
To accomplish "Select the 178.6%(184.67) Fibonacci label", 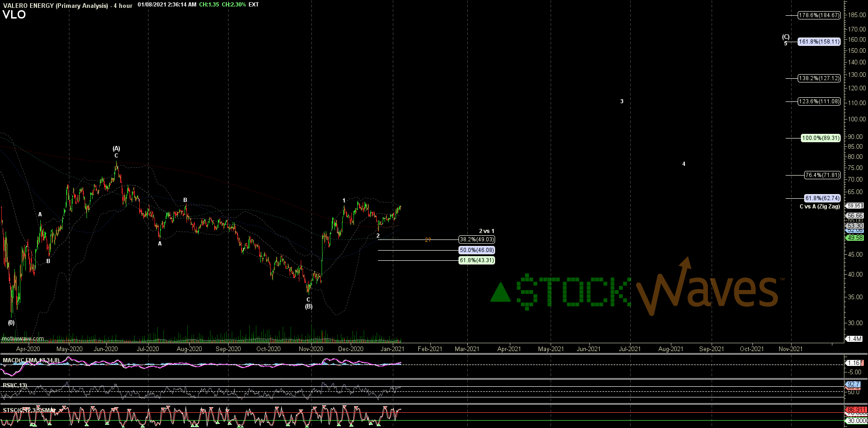I will point(819,15).
